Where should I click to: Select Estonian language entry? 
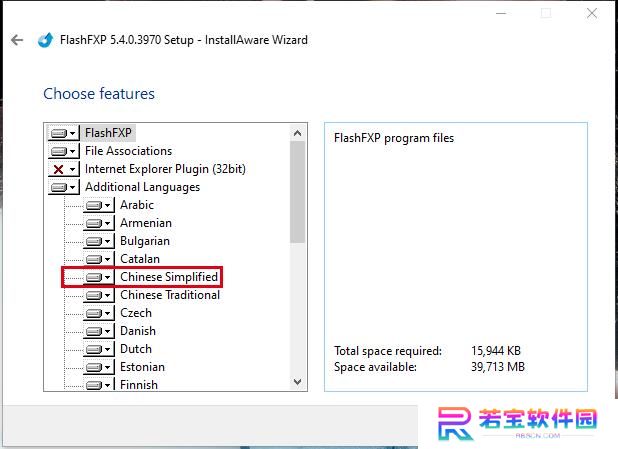click(x=142, y=367)
